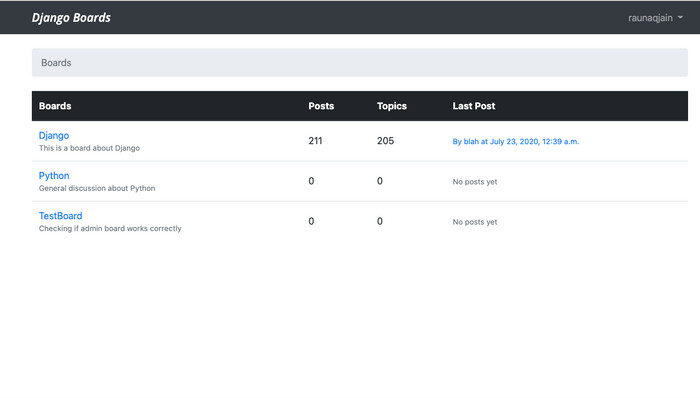Viewport: 700px width, 398px height.
Task: Open the Python board link
Action: [x=54, y=175]
